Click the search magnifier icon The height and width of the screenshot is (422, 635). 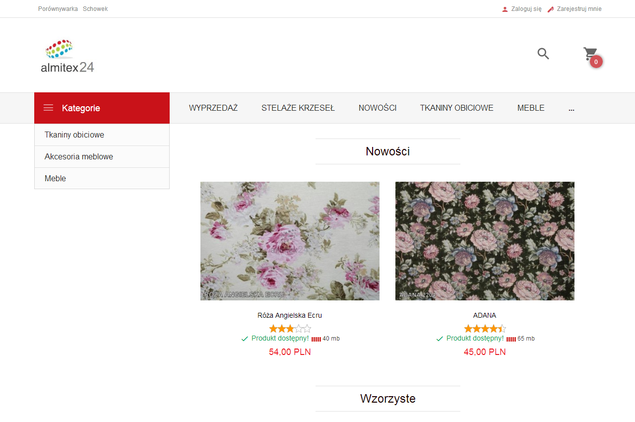pyautogui.click(x=543, y=54)
